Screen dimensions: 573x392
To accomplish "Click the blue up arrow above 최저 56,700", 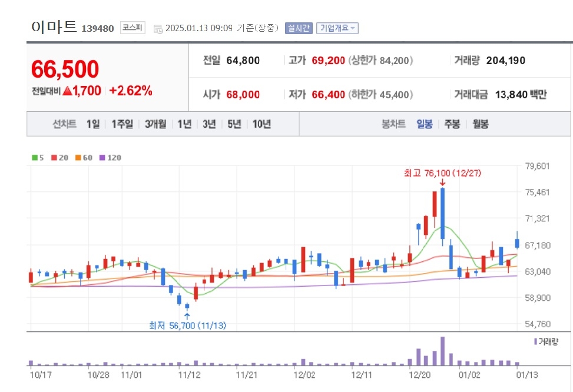I will point(187,316).
